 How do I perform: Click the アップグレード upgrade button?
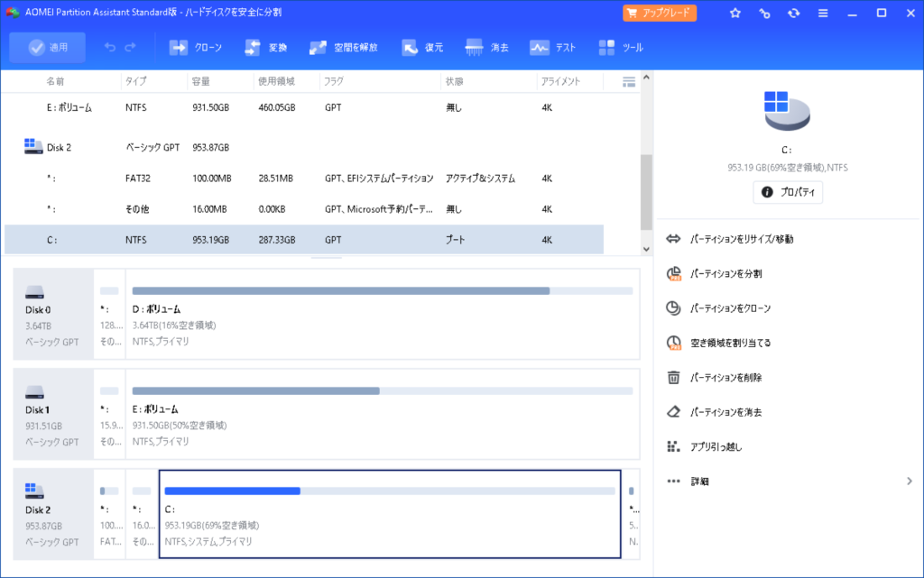click(660, 13)
